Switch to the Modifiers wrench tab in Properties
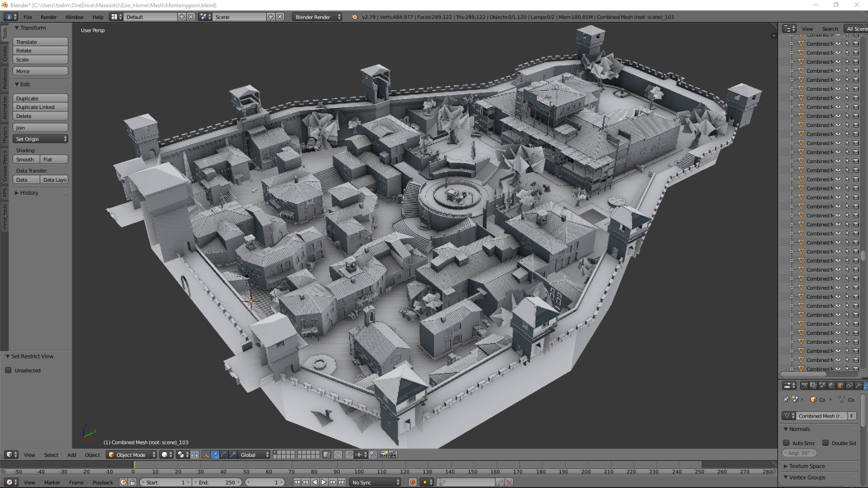 (x=858, y=386)
